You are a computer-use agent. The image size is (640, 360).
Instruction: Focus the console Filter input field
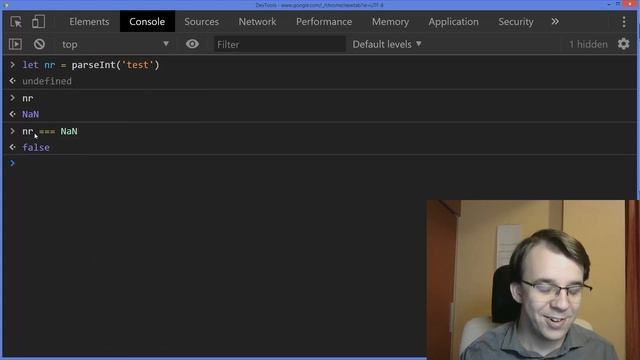(280, 44)
